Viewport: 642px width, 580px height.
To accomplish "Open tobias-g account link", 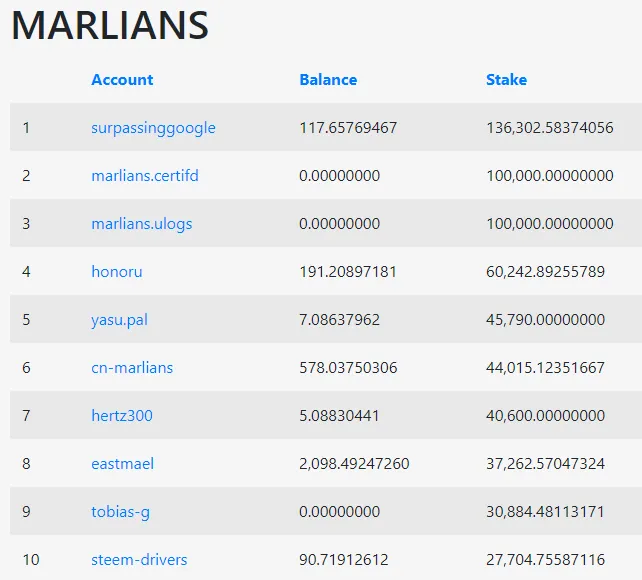I will pos(120,512).
